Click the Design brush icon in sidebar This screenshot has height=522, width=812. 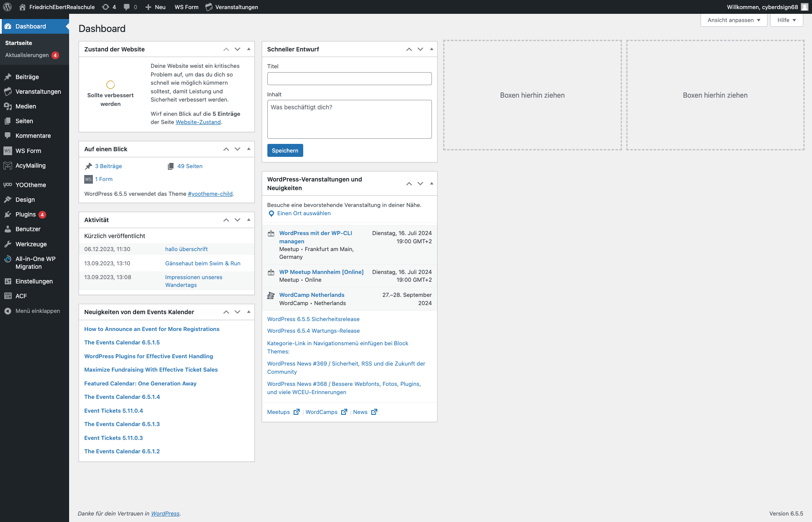8,200
